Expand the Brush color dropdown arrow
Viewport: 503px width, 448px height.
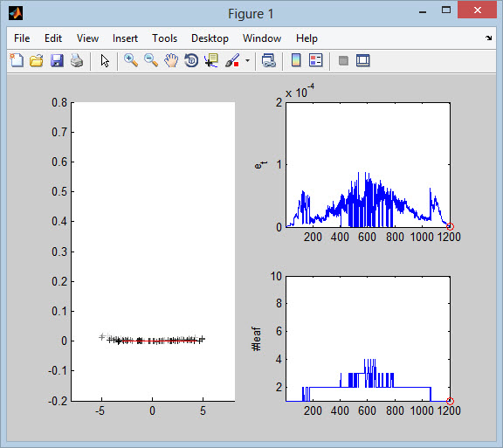tap(247, 60)
